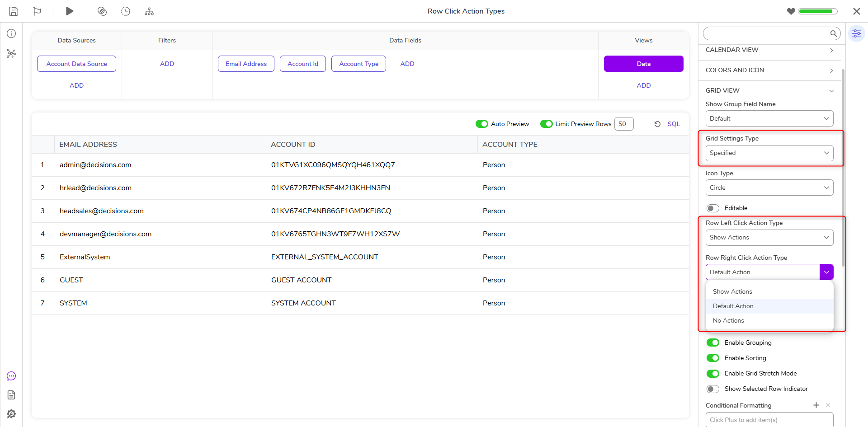
Task: Open the Account Data Source button
Action: 77,64
